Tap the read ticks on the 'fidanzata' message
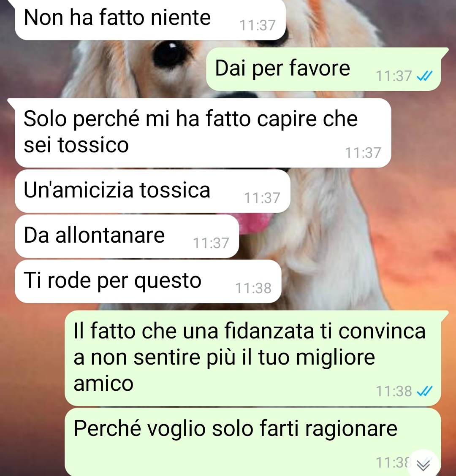 point(425,391)
